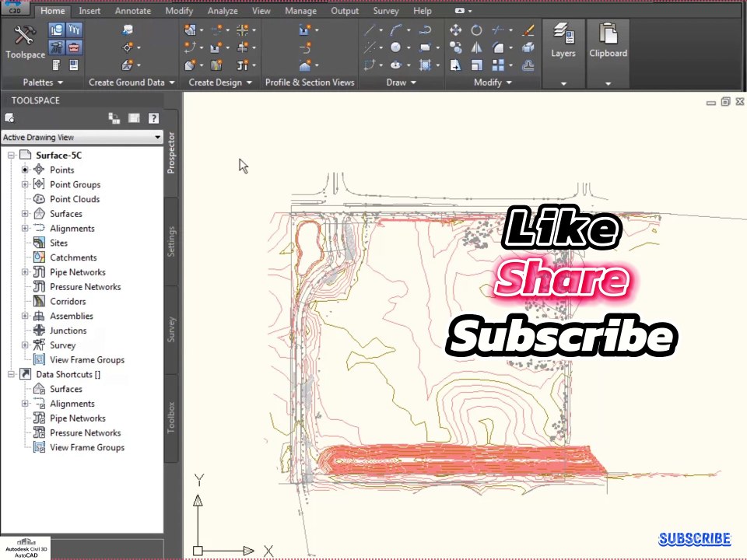
Task: Click the Copy tool in Modify panel
Action: [x=455, y=47]
